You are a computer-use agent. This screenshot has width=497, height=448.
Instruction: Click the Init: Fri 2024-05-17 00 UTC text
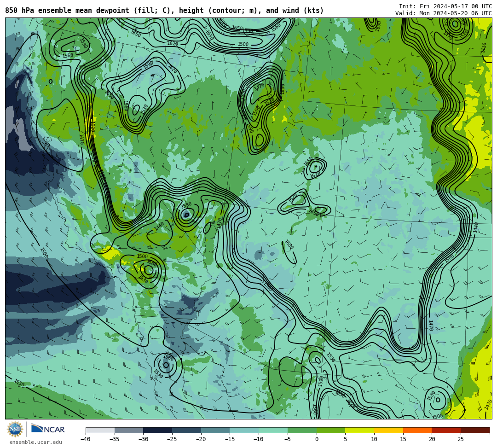445,6
